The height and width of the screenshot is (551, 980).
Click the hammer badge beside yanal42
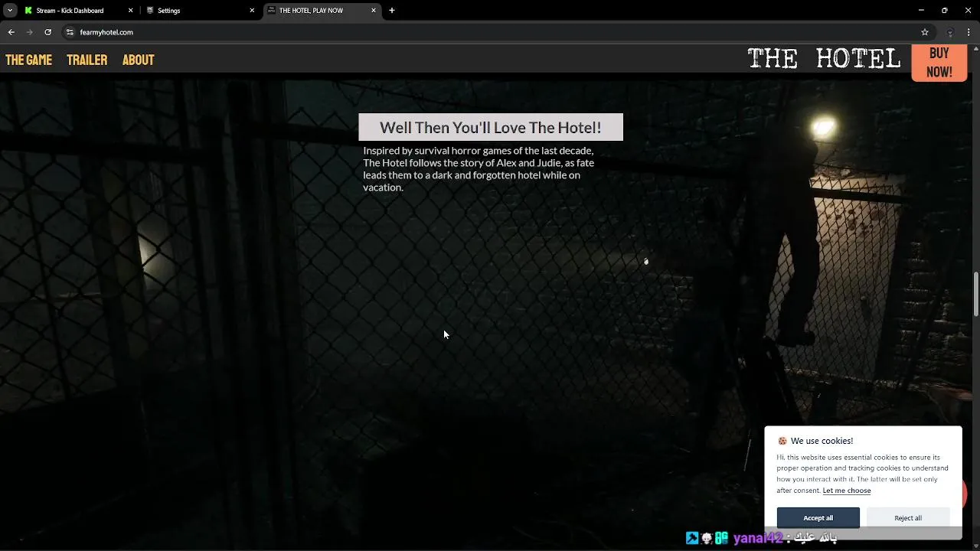pyautogui.click(x=692, y=538)
